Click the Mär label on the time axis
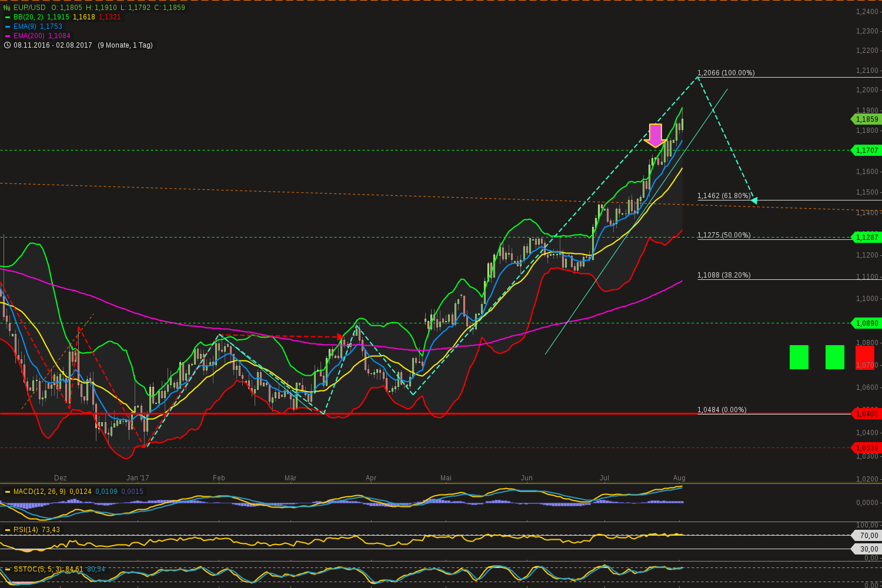This screenshot has height=588, width=882. pos(290,478)
